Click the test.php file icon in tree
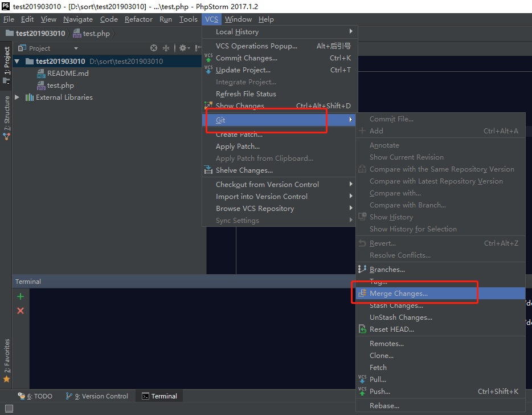Screen dimensions: 532x415 coord(41,86)
